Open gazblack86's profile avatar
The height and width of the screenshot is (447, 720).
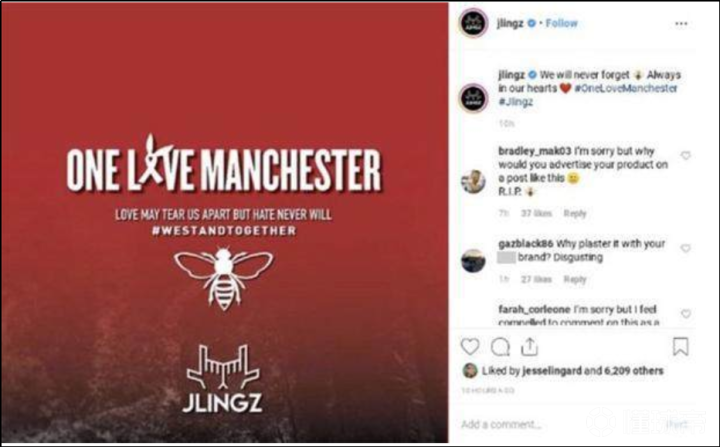point(473,261)
